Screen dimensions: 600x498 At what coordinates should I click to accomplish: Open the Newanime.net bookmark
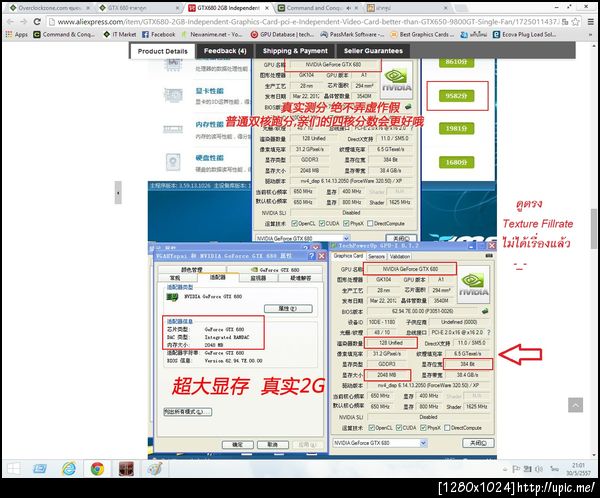pos(212,34)
